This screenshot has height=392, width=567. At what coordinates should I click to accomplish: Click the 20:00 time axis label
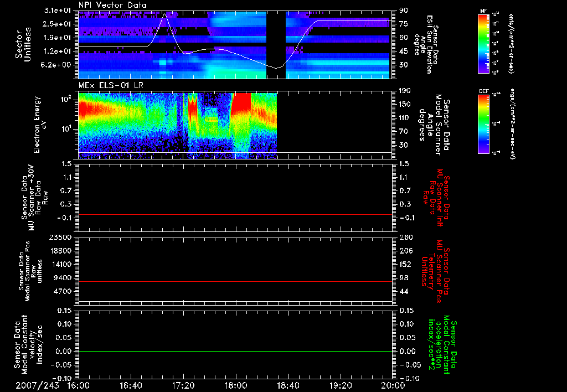point(393,385)
